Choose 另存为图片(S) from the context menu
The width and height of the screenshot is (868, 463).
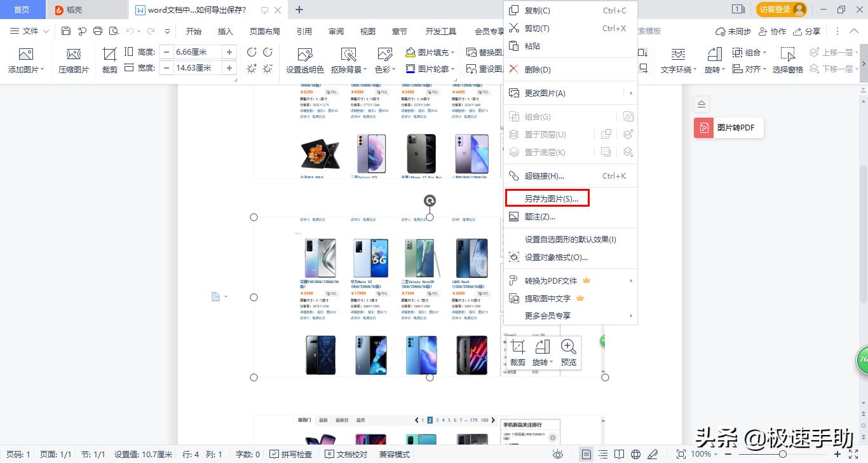tap(548, 197)
